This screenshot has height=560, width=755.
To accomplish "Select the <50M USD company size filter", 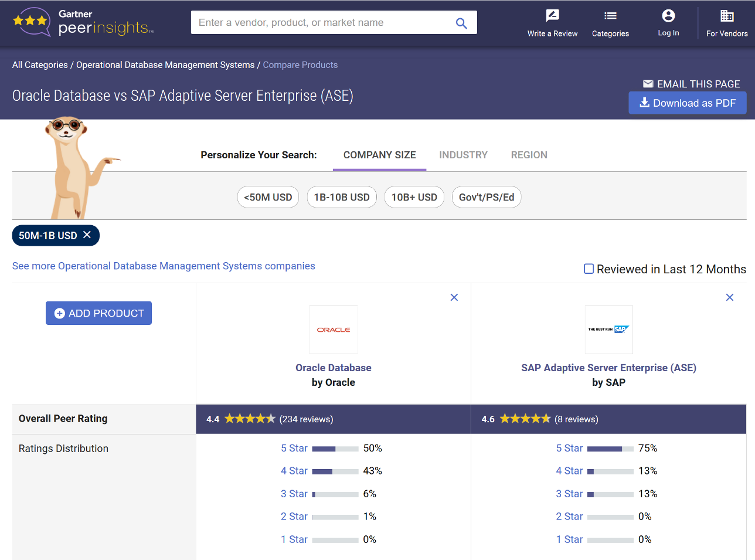I will tap(268, 197).
